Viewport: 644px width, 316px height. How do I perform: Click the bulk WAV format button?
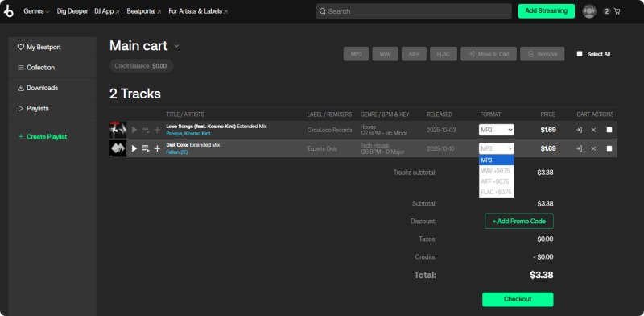(386, 54)
